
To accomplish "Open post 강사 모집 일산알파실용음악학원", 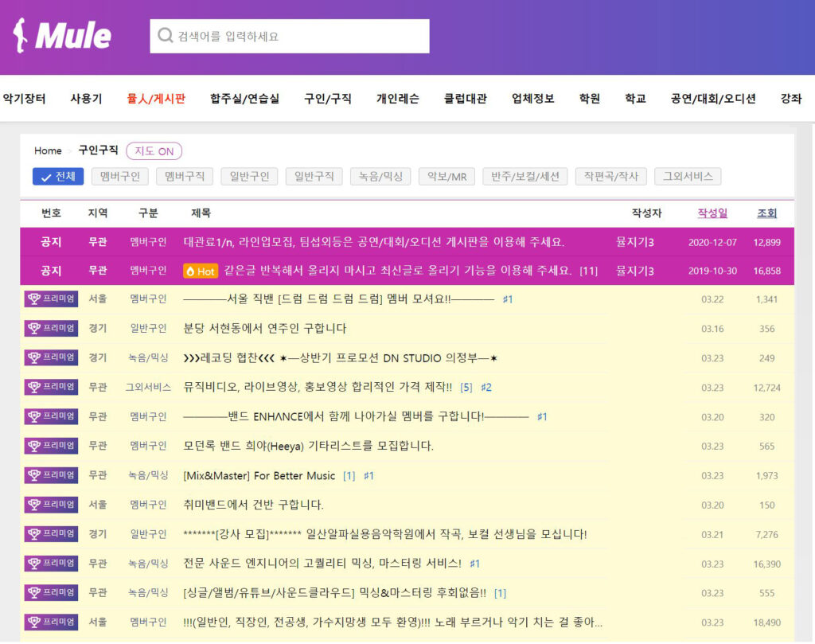I will coord(385,534).
